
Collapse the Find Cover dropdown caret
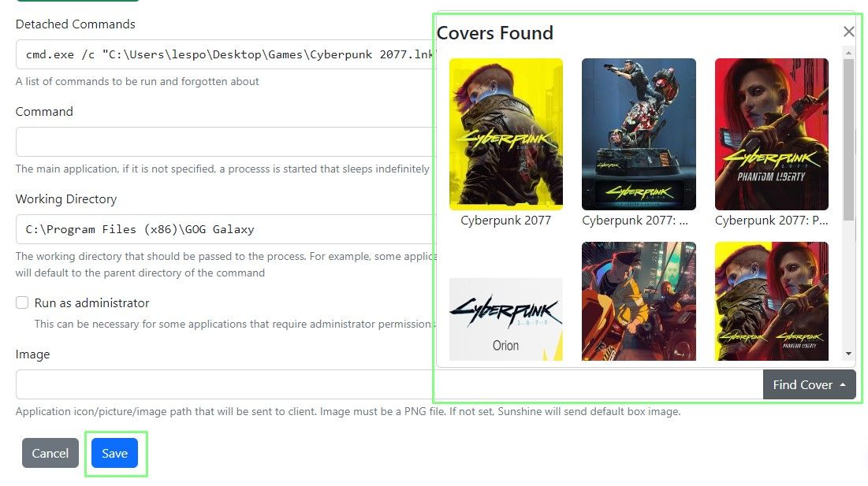tap(840, 384)
